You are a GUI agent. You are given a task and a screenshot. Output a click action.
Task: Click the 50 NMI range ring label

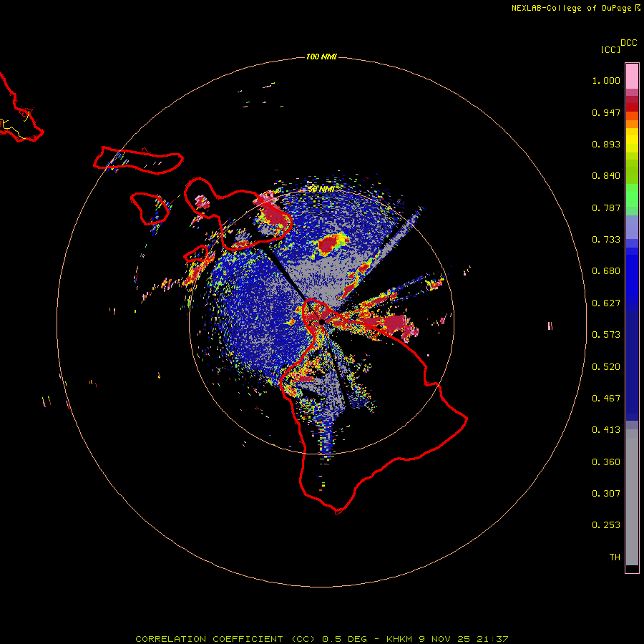pos(321,189)
